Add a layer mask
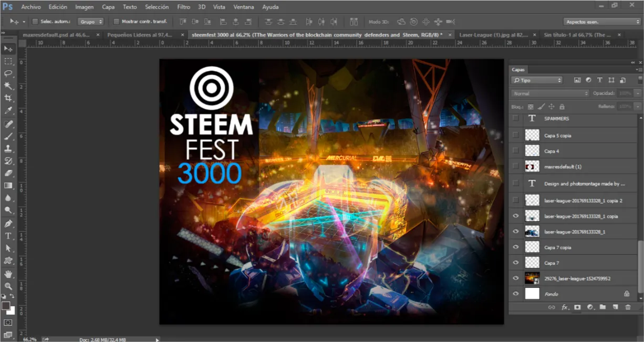The image size is (644, 342). coord(577,307)
